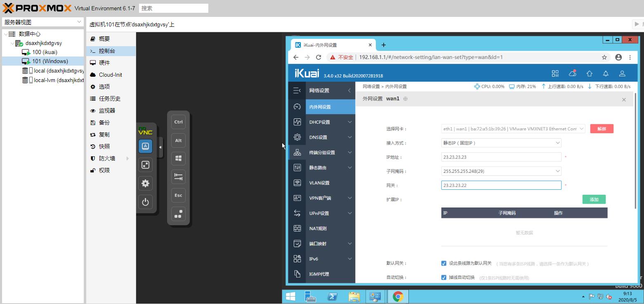Expand 静态路由 menu
Screen dimensions: 644x304
tap(330, 168)
